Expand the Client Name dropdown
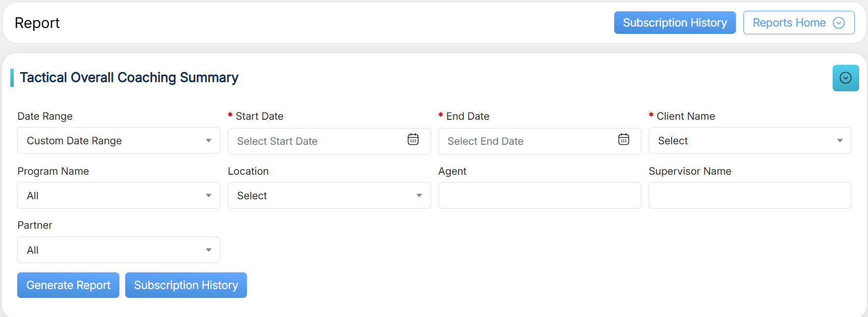Viewport: 868px width, 317px height. tap(750, 141)
